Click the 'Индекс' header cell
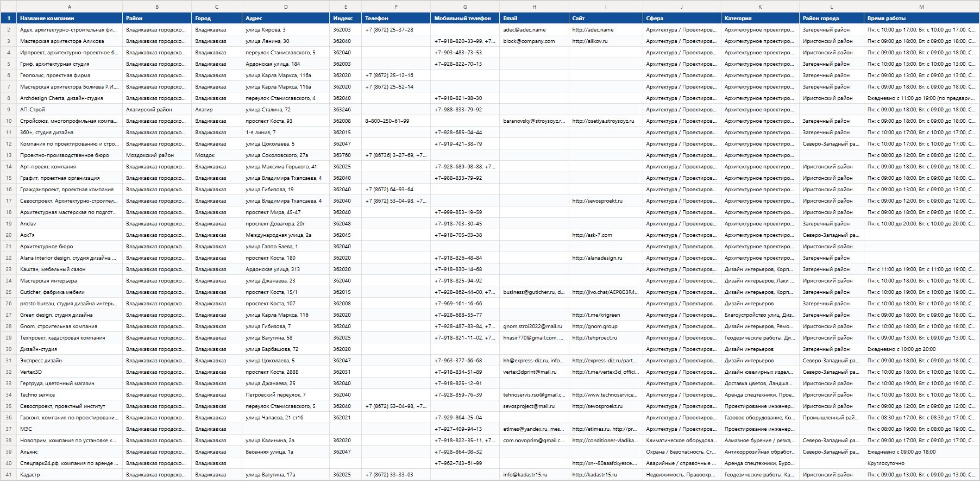Image resolution: width=980 pixels, height=490 pixels. point(345,18)
